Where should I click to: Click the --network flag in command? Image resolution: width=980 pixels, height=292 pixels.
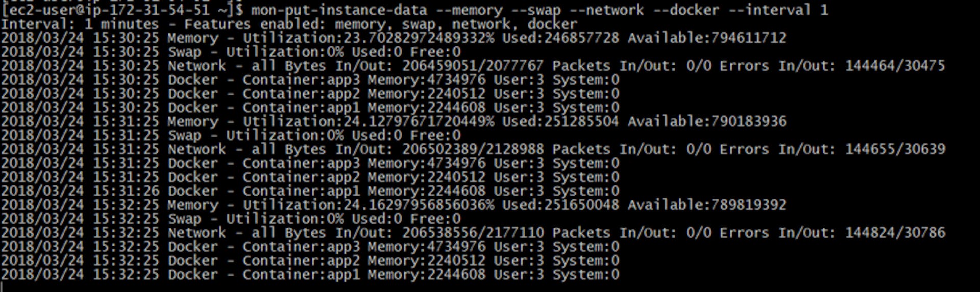[607, 10]
